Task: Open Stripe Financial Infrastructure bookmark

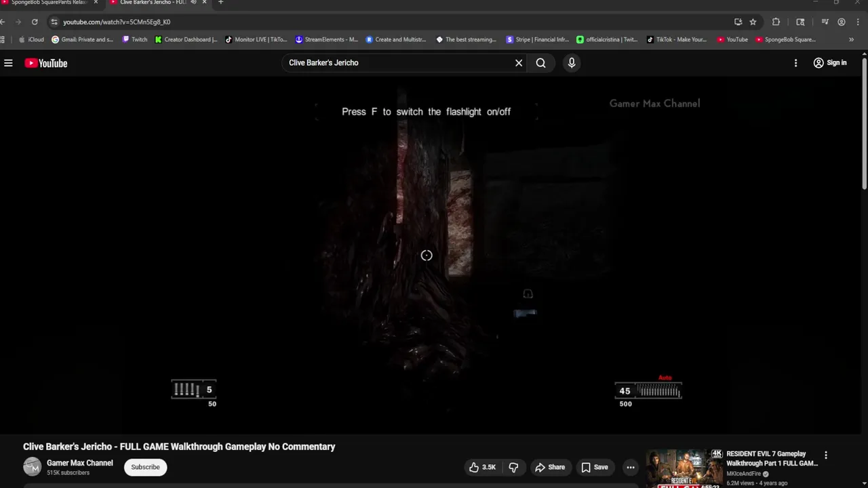Action: coord(538,39)
